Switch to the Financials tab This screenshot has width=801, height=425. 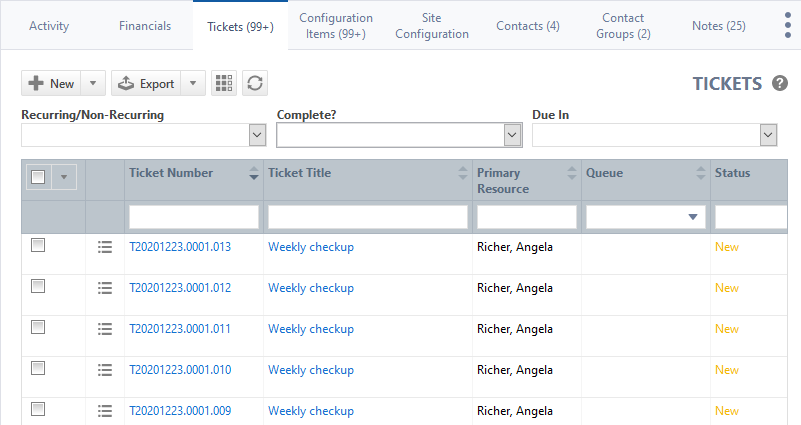click(x=145, y=26)
